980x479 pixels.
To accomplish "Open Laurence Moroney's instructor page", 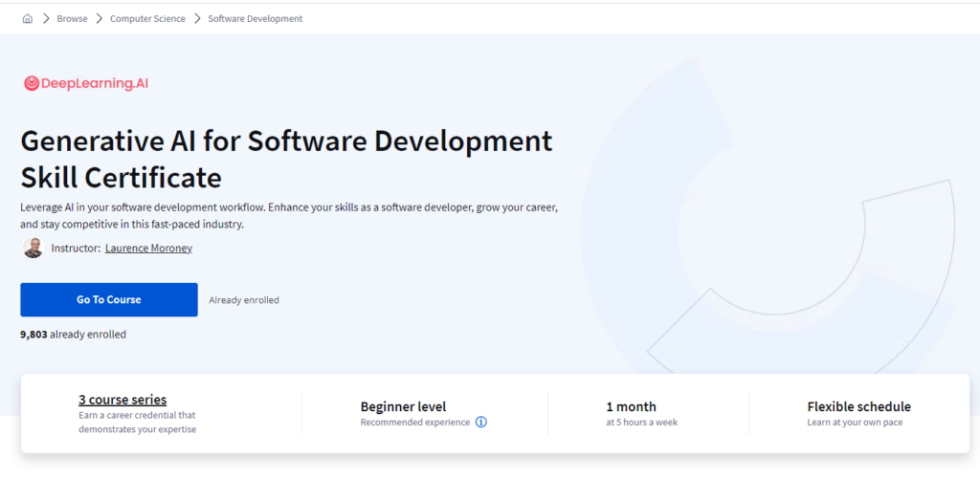I will click(x=148, y=249).
